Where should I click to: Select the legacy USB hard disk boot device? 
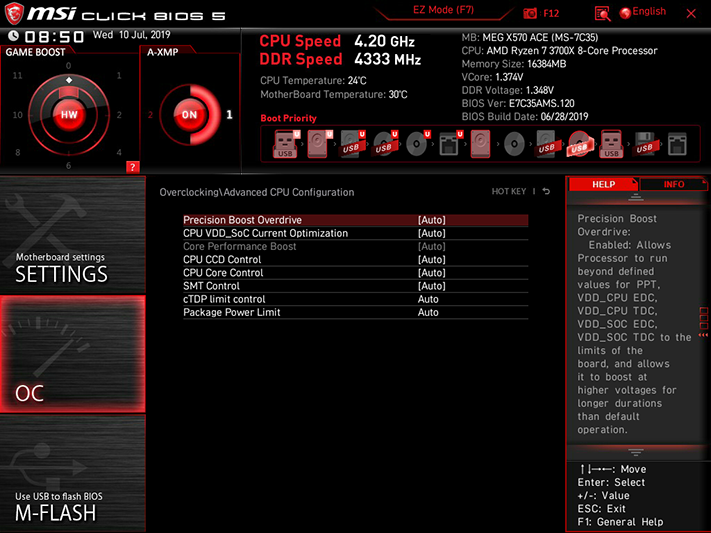coord(546,144)
